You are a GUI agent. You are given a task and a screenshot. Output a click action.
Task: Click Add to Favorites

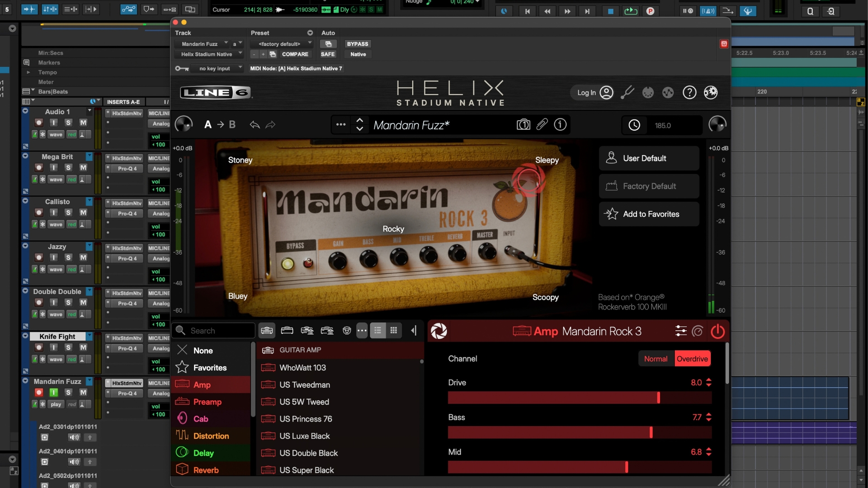click(649, 214)
